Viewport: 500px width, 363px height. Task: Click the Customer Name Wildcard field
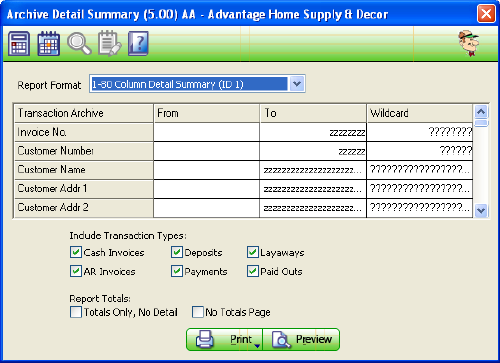point(420,170)
